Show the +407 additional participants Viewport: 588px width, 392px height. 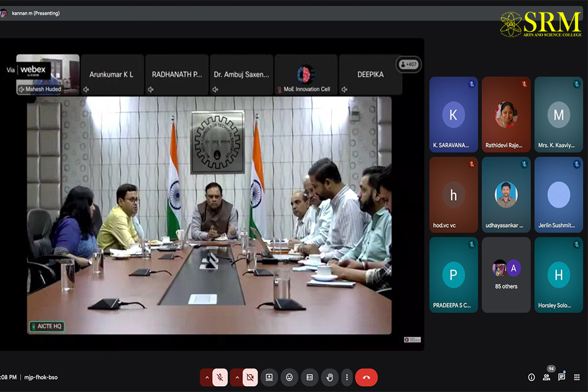[408, 64]
